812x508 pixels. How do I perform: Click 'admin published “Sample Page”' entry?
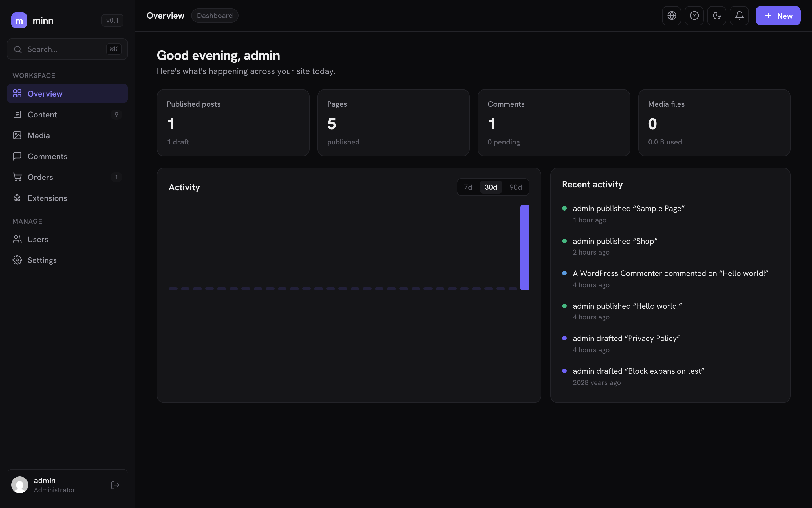pyautogui.click(x=628, y=208)
